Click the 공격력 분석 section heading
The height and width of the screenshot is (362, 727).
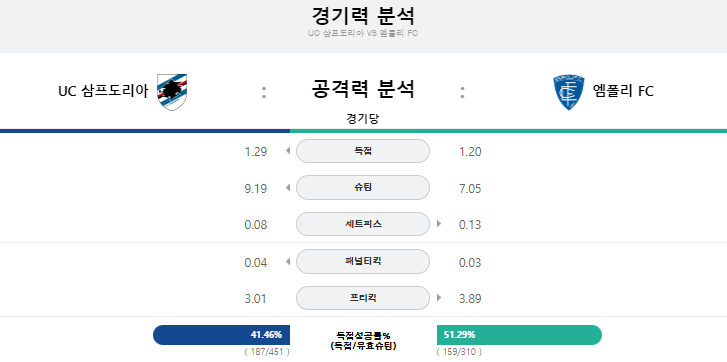point(363,89)
